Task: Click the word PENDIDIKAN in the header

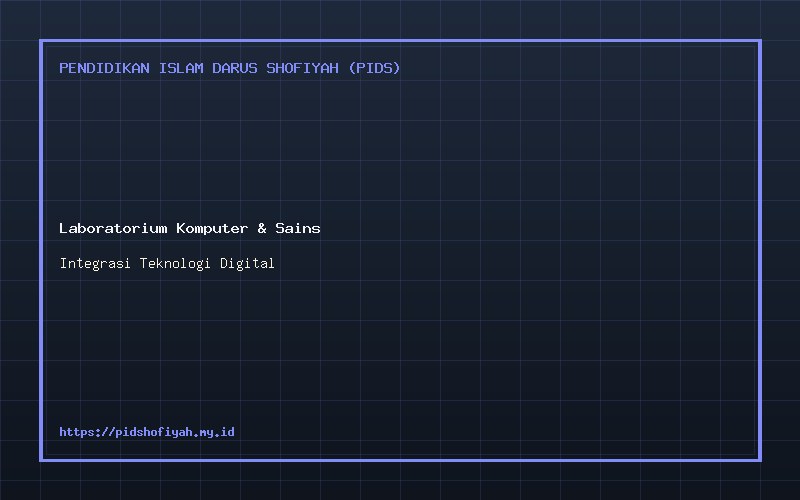Action: 105,68
